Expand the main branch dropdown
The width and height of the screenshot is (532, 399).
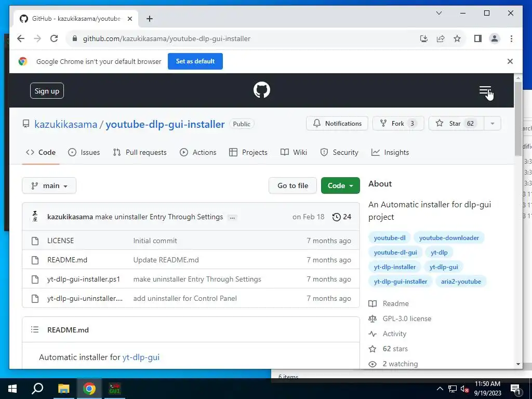(49, 185)
